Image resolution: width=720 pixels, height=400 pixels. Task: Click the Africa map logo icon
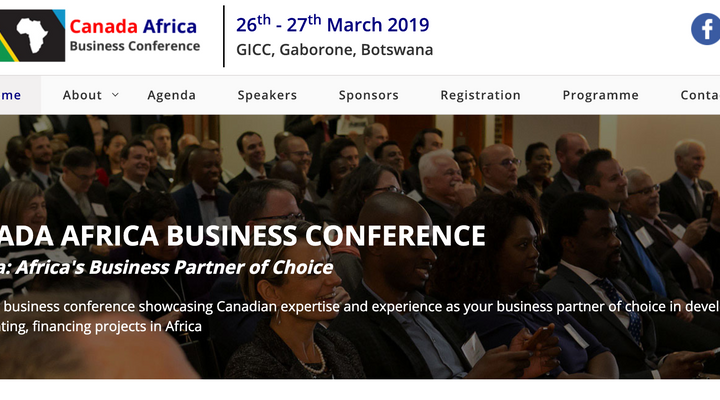(x=33, y=35)
